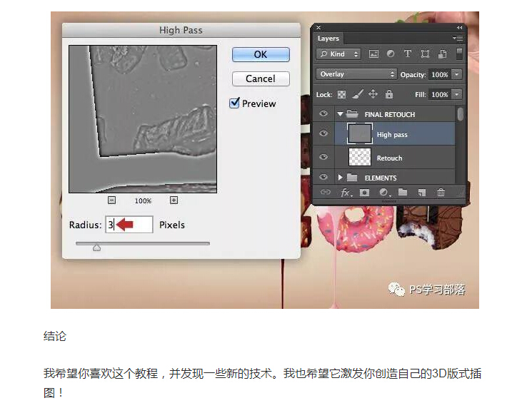Click the Fill value field
The height and width of the screenshot is (408, 532).
439,95
